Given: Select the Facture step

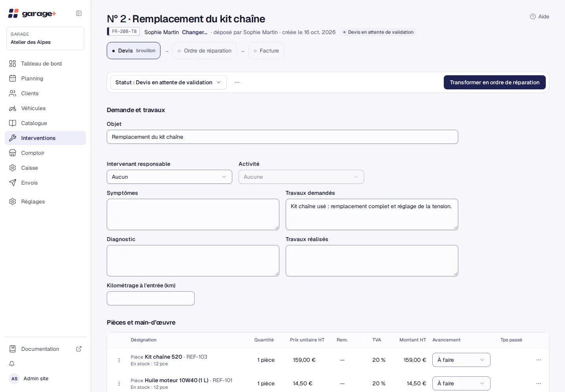Looking at the screenshot, I should click(x=266, y=51).
